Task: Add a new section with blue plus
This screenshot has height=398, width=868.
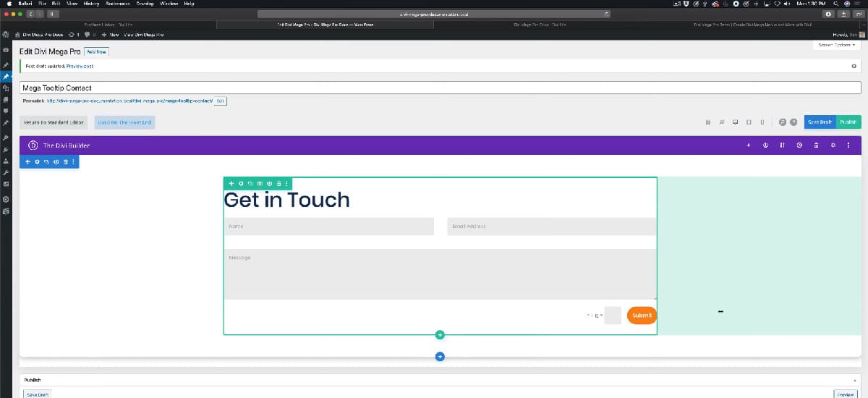Action: [x=440, y=356]
